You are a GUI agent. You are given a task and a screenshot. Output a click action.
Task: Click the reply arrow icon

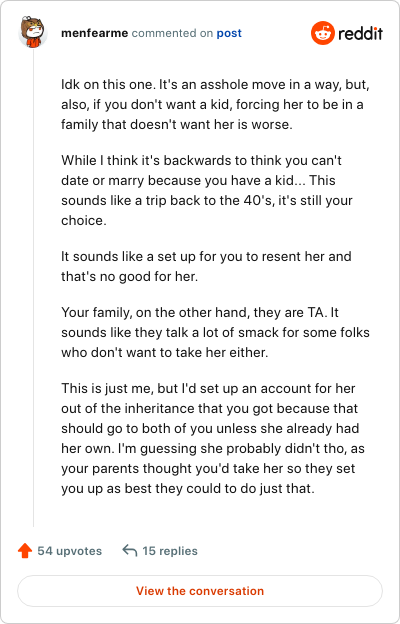(130, 551)
